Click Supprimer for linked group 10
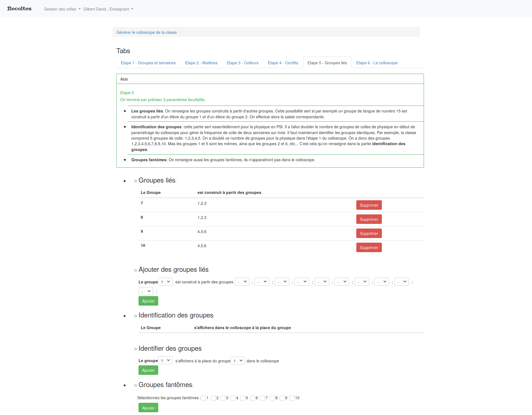Image resolution: width=532 pixels, height=415 pixels. pyautogui.click(x=369, y=248)
